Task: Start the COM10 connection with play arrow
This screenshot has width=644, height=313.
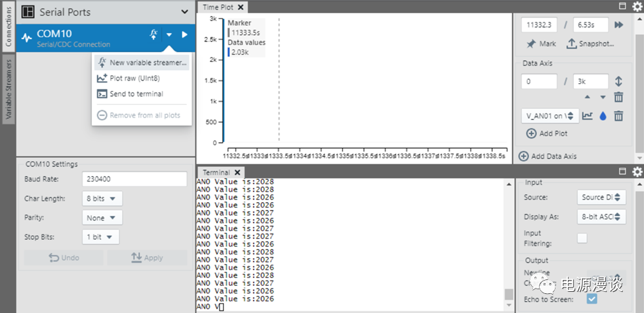Action: coord(184,35)
